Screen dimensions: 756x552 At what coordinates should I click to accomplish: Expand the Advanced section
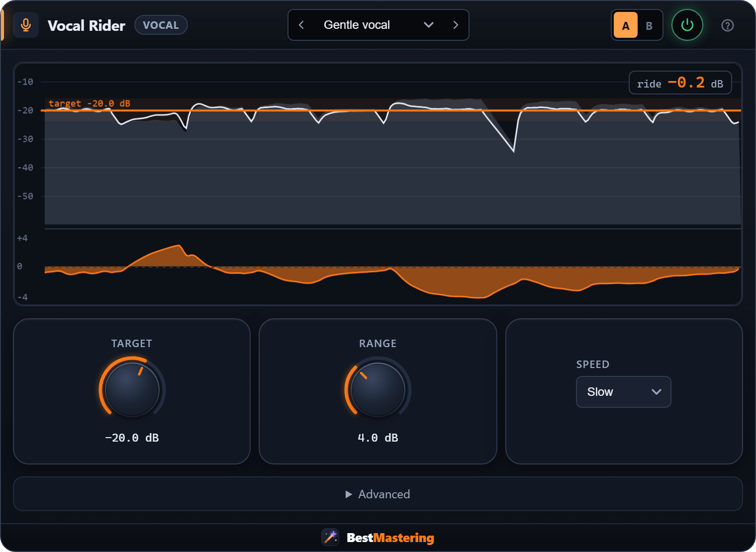click(378, 494)
